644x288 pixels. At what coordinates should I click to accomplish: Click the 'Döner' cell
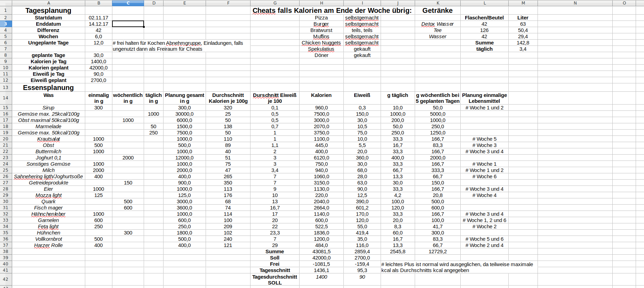pos(321,55)
